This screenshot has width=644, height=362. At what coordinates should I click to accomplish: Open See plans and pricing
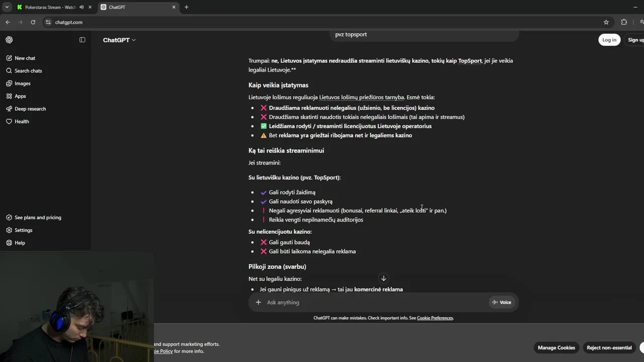38,218
